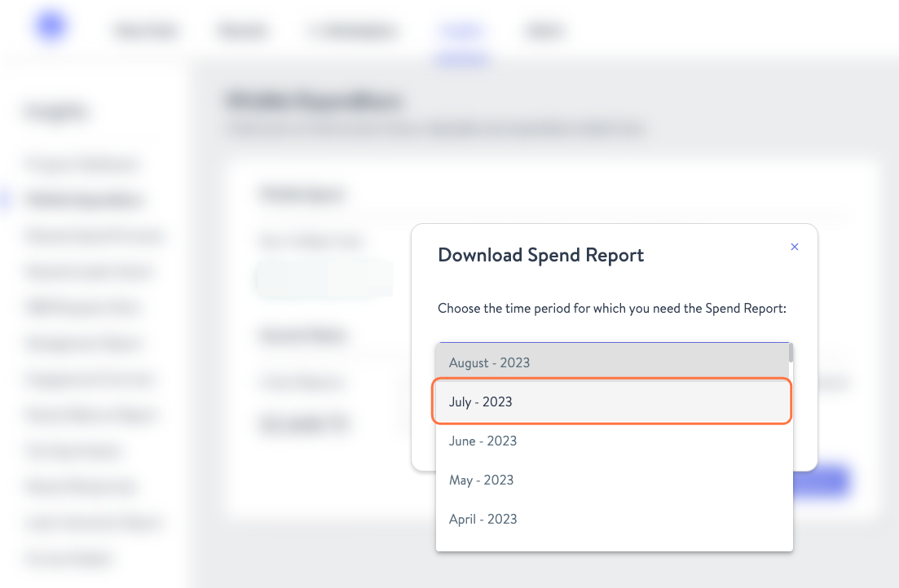Viewport: 899px width, 588px height.
Task: Close the Download Spend Report dialog
Action: click(x=794, y=247)
